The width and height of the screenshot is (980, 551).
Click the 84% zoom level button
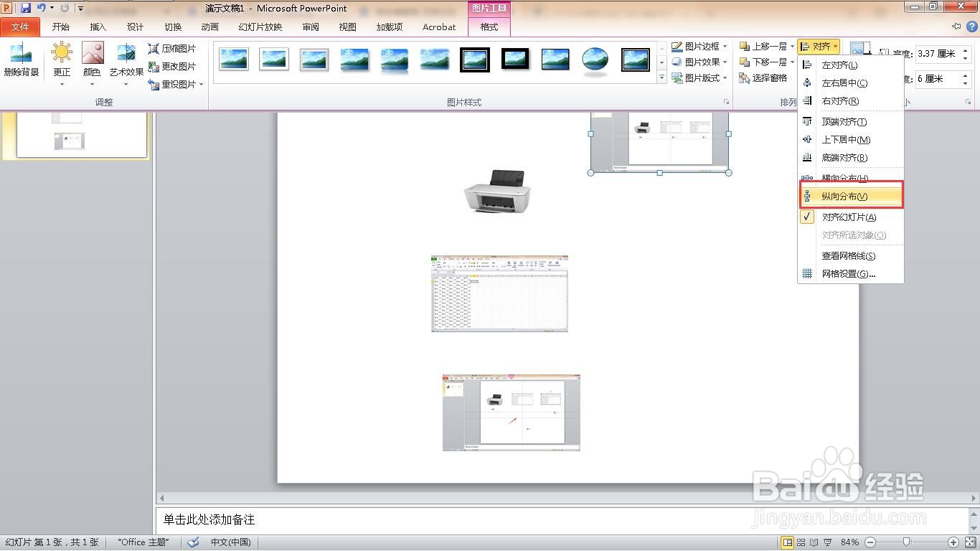point(849,542)
